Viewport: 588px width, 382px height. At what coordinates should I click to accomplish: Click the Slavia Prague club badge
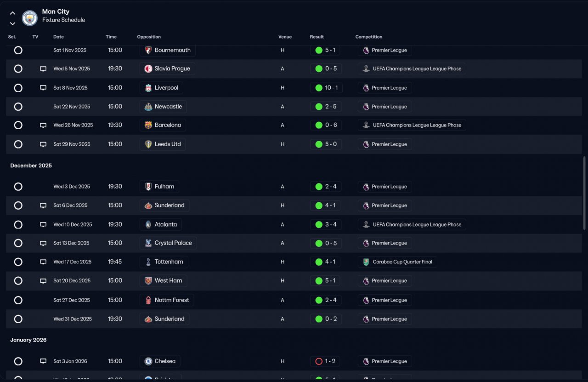click(x=148, y=69)
